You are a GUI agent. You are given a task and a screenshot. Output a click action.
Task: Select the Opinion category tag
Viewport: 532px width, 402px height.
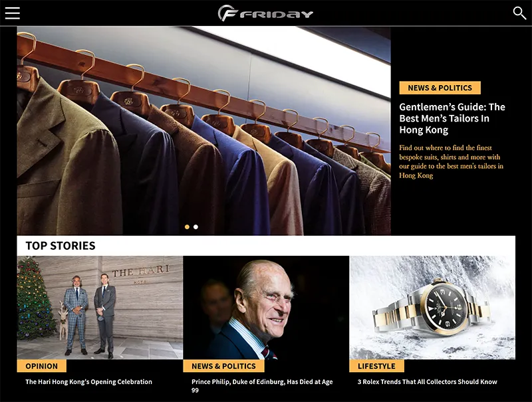(x=41, y=366)
